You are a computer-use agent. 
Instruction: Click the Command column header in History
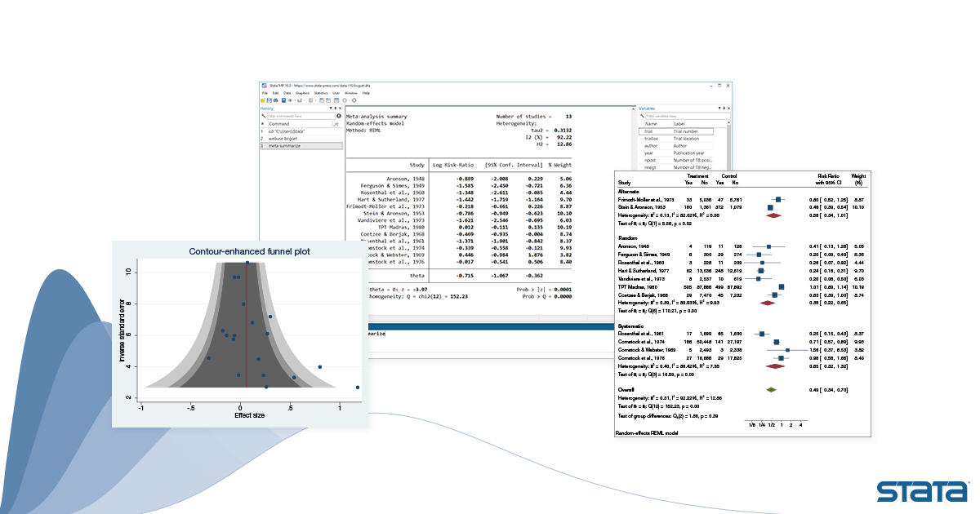click(278, 124)
